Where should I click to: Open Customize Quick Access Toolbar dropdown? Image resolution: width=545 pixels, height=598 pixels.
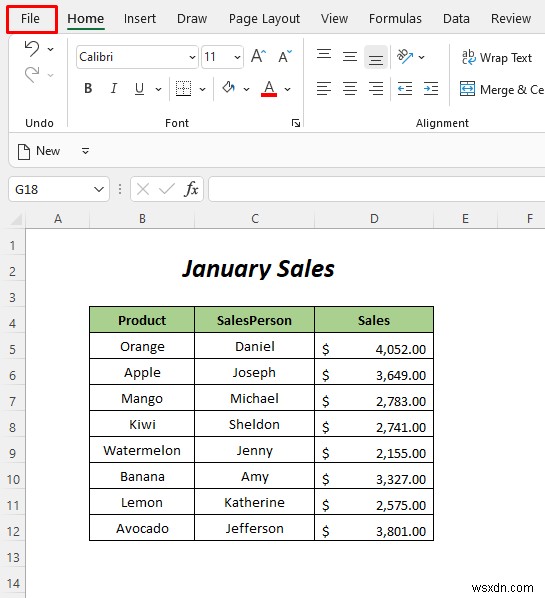pyautogui.click(x=85, y=151)
